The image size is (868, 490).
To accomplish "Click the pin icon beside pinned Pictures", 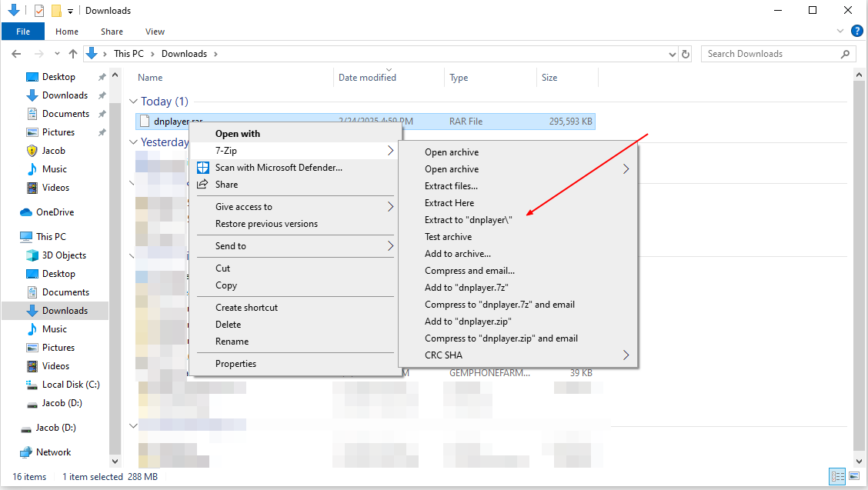I will pos(102,132).
